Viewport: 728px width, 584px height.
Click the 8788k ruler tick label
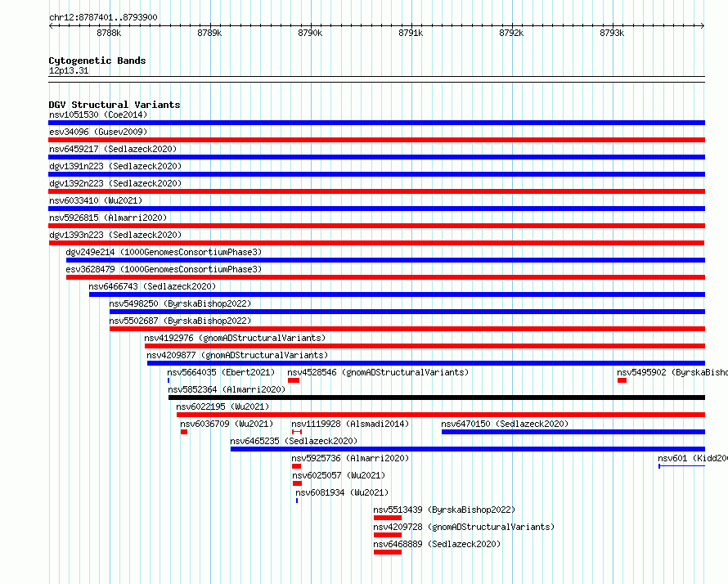tap(109, 34)
